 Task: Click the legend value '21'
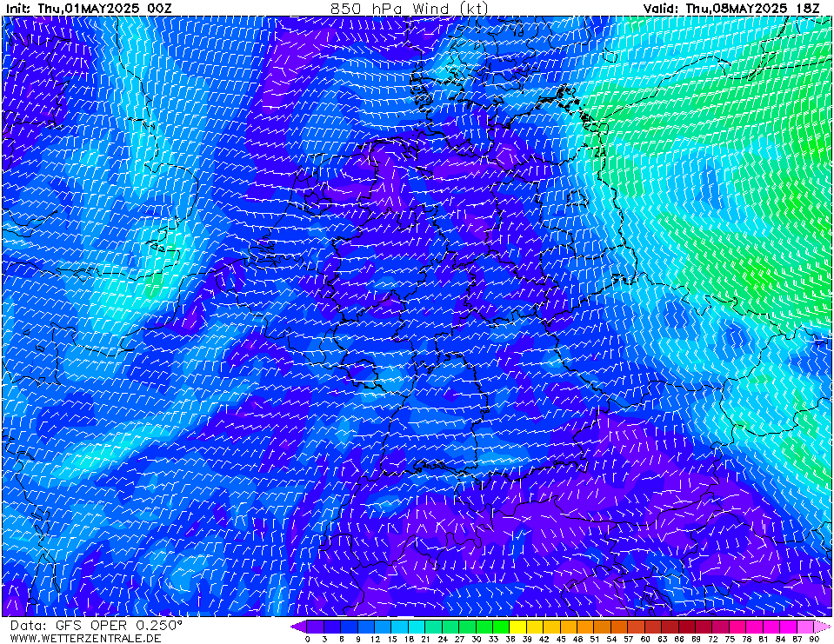click(425, 639)
